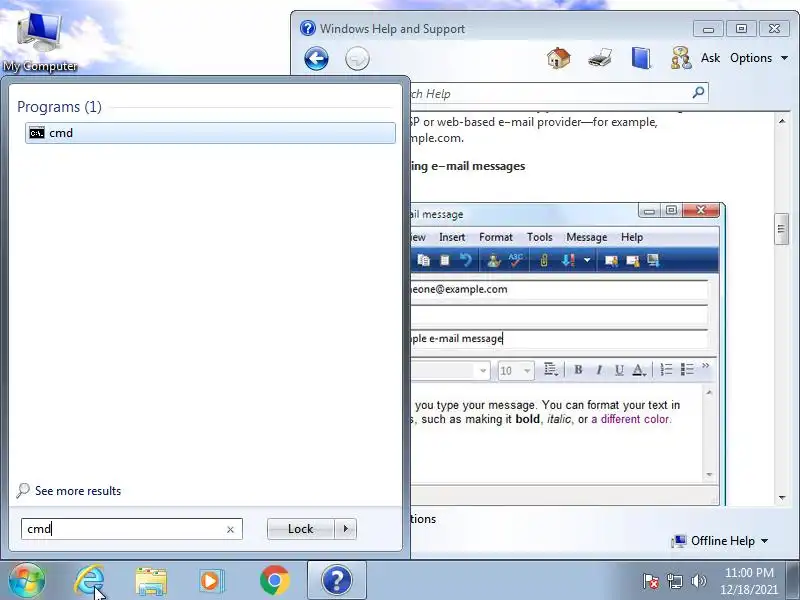Launch Internet Explorer from the taskbar
The width and height of the screenshot is (800, 600).
[x=89, y=581]
